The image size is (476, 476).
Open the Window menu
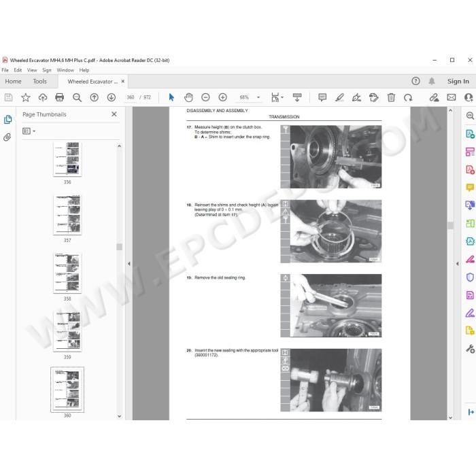65,70
